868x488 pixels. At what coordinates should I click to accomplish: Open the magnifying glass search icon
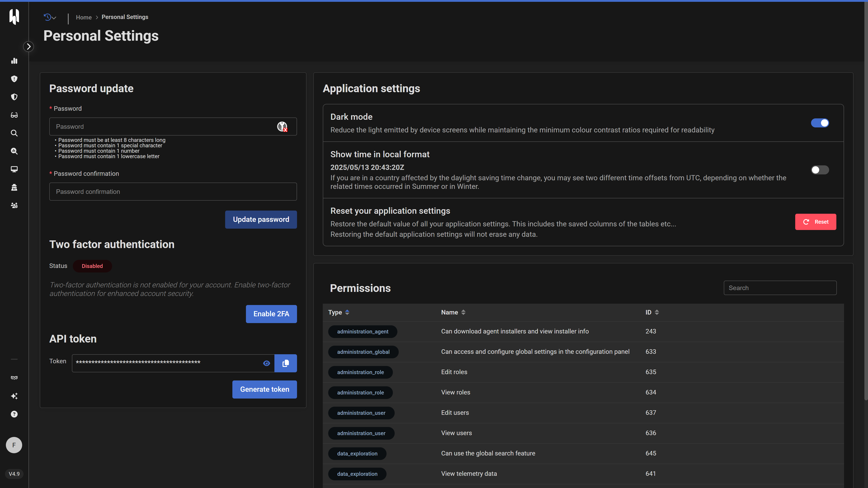point(14,133)
